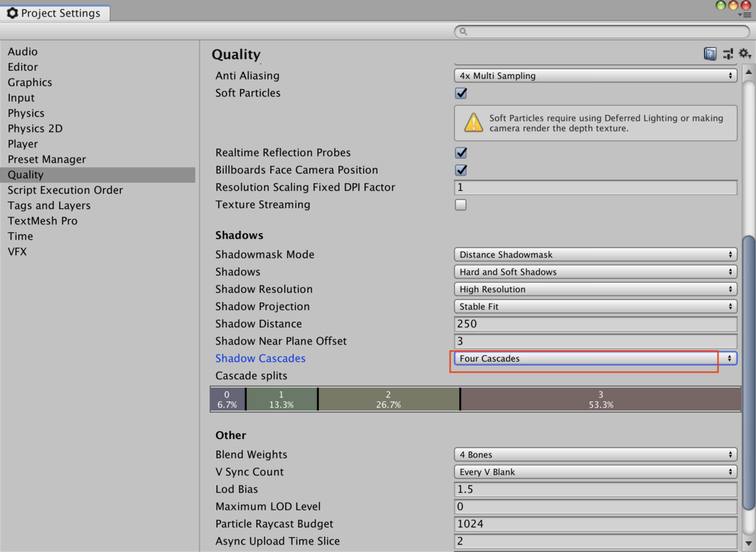Viewport: 756px width, 552px height.
Task: Open the Quality settings help documentation icon
Action: point(709,54)
